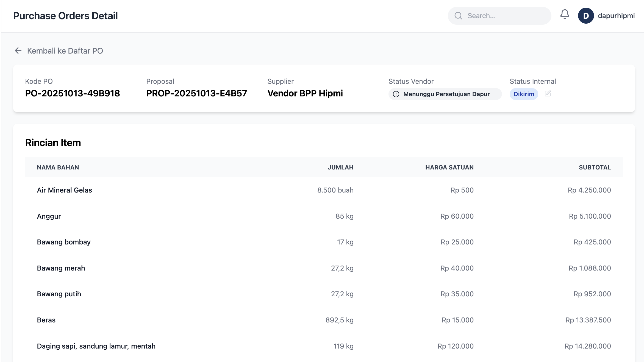The height and width of the screenshot is (362, 644).
Task: Click the vendor status info circle icon
Action: (396, 94)
